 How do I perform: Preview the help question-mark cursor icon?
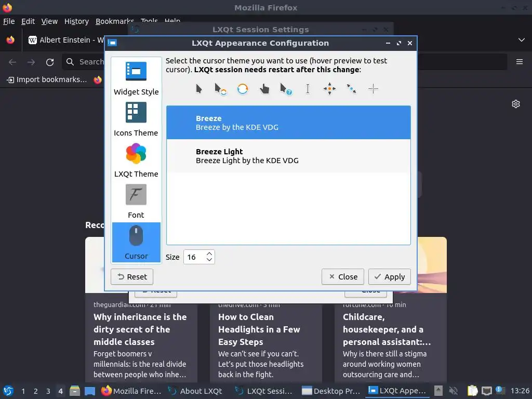pyautogui.click(x=286, y=89)
